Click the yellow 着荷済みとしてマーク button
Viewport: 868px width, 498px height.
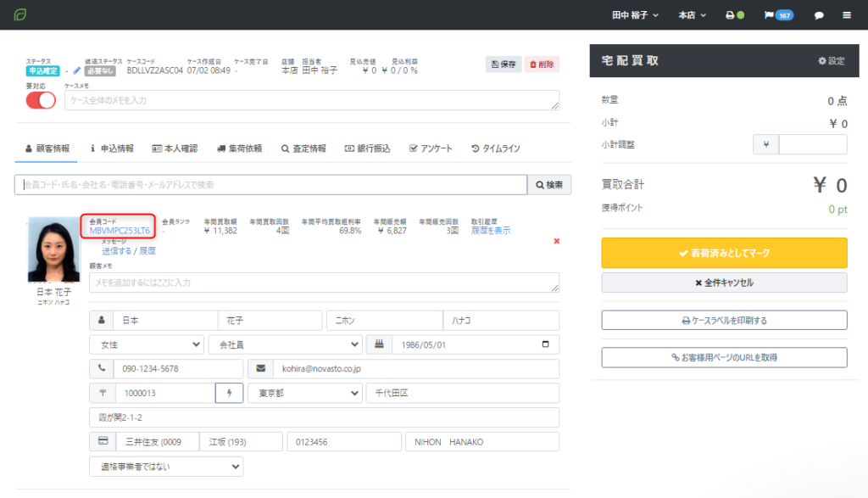724,253
